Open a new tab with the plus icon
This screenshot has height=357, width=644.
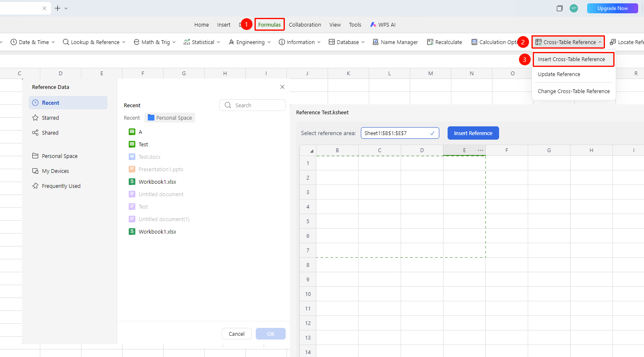coord(58,8)
